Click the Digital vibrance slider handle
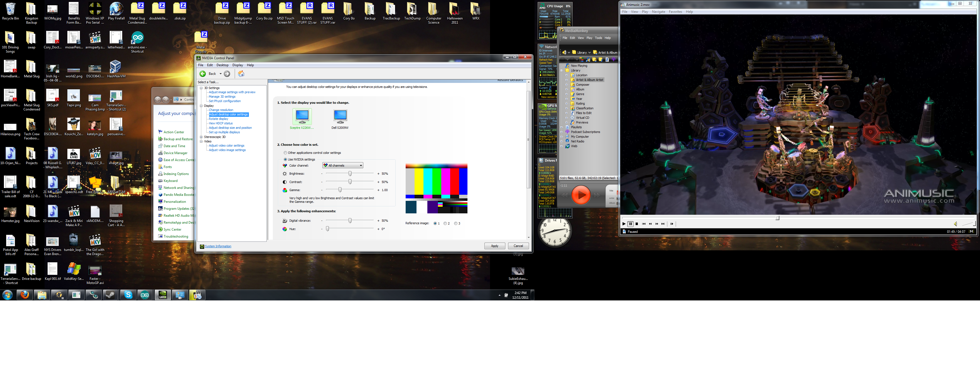 (350, 221)
